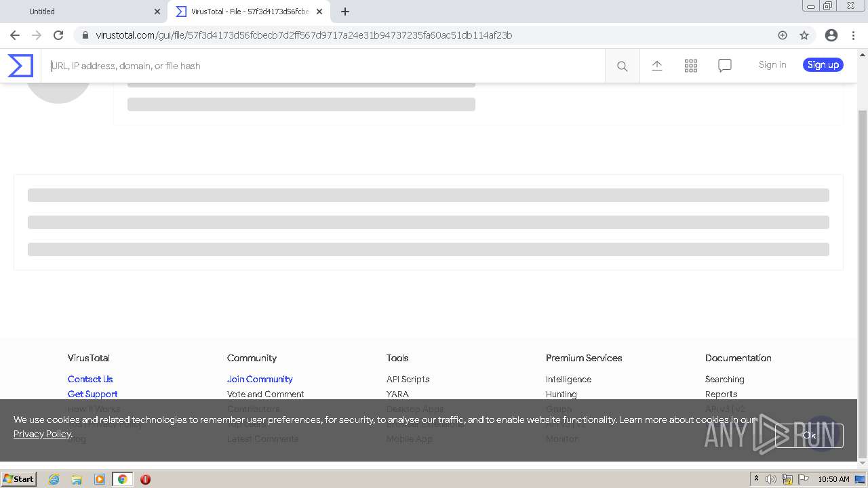
Task: Open a new browser tab
Action: coord(345,12)
